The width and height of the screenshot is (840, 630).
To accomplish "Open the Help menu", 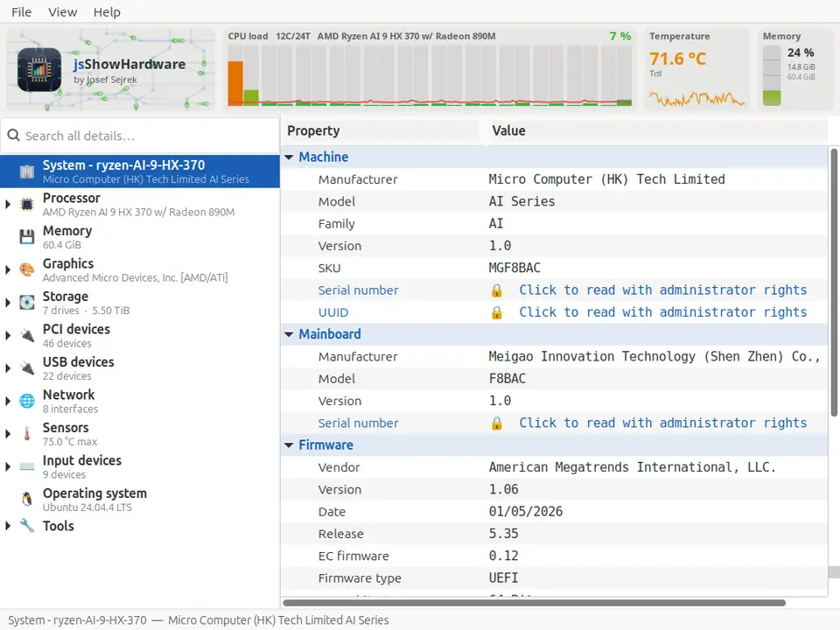I will point(107,11).
